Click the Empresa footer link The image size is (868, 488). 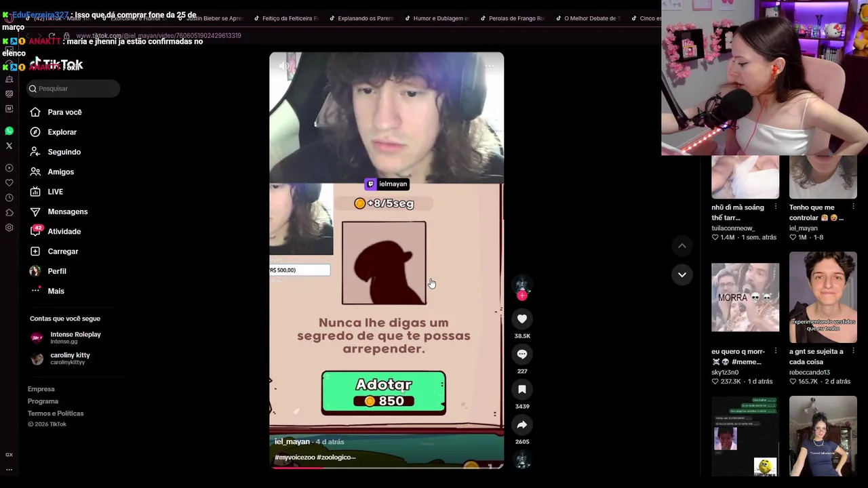[x=41, y=389]
